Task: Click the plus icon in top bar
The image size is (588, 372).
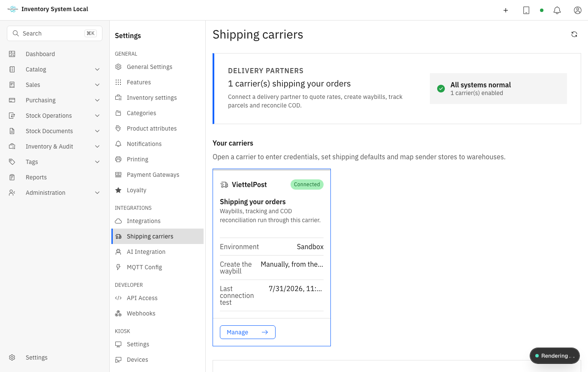Action: tap(506, 10)
